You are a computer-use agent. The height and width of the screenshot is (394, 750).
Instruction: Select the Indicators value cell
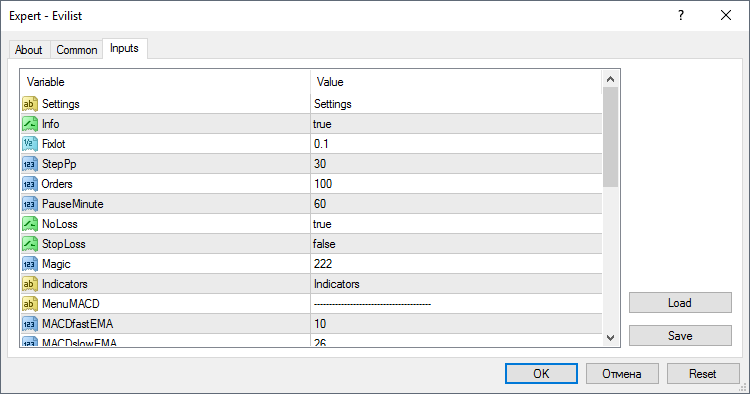tap(456, 284)
